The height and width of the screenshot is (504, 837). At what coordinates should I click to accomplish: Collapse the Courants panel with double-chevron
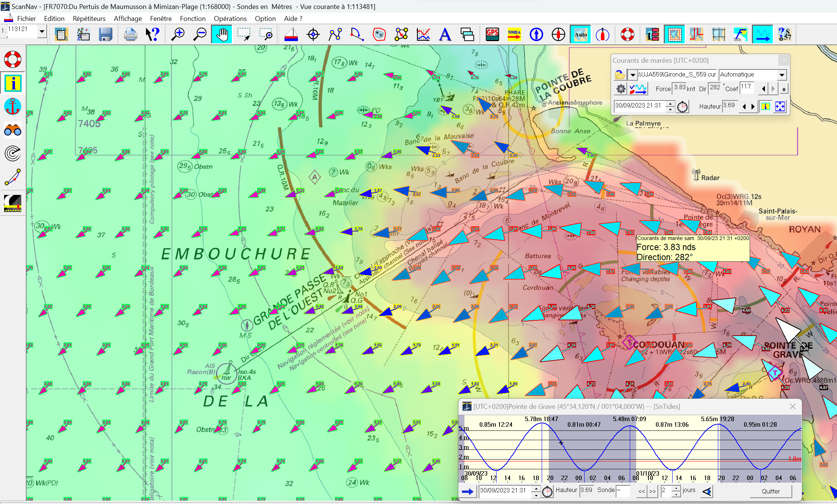[x=784, y=89]
